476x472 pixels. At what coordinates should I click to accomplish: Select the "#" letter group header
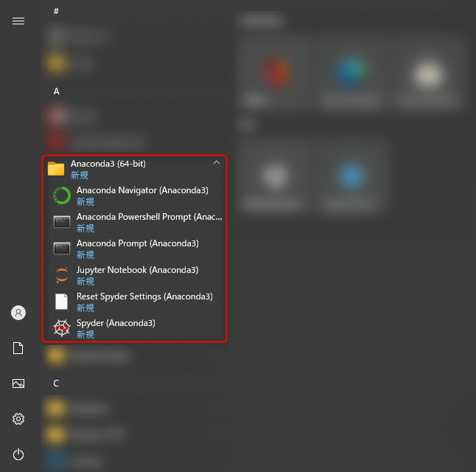point(57,11)
